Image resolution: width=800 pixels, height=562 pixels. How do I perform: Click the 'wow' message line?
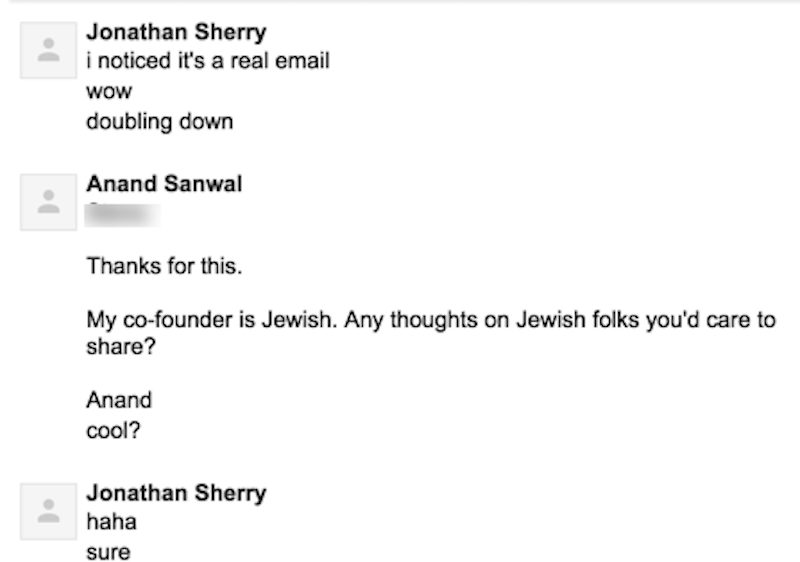click(109, 92)
